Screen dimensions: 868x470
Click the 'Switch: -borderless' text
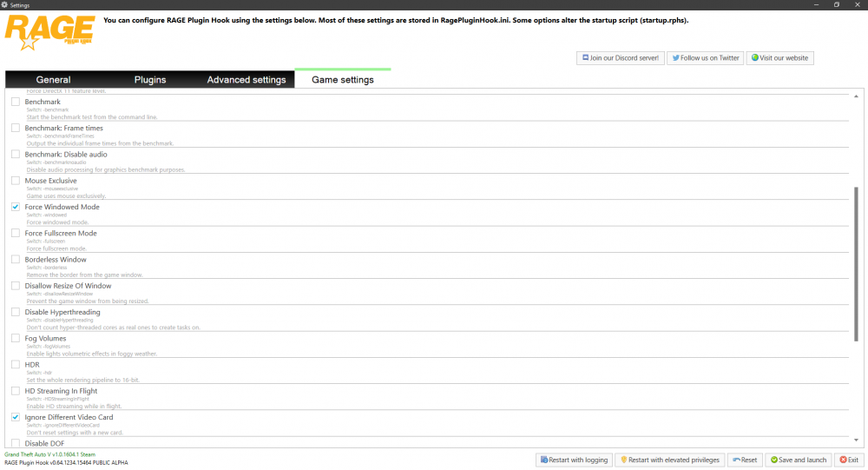pyautogui.click(x=47, y=268)
